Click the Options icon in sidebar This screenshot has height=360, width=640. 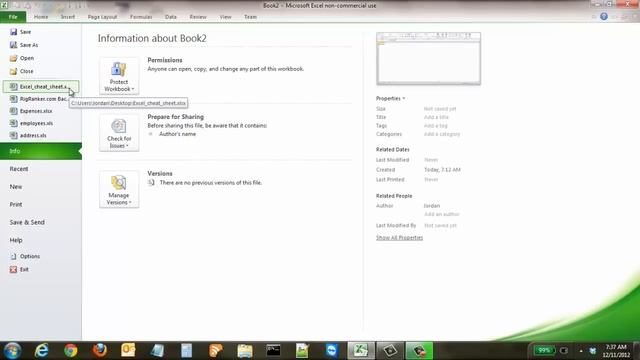[13, 256]
